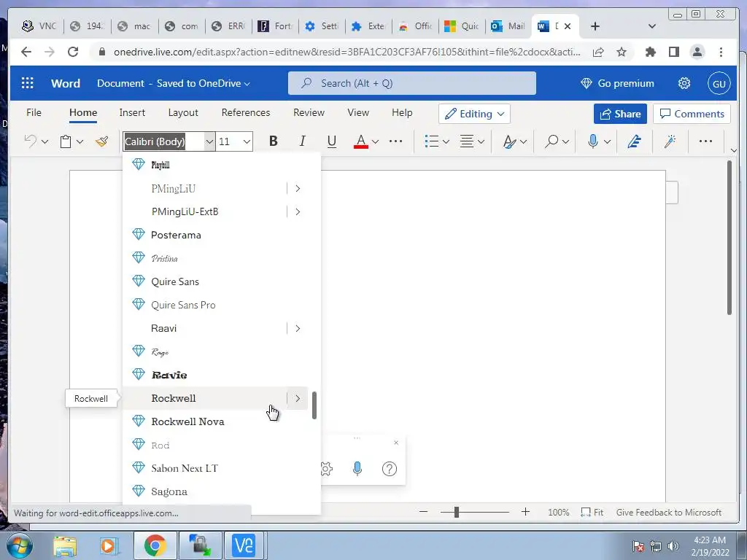Click the paragraph alignment icon
The height and width of the screenshot is (560, 747).
coord(466,141)
